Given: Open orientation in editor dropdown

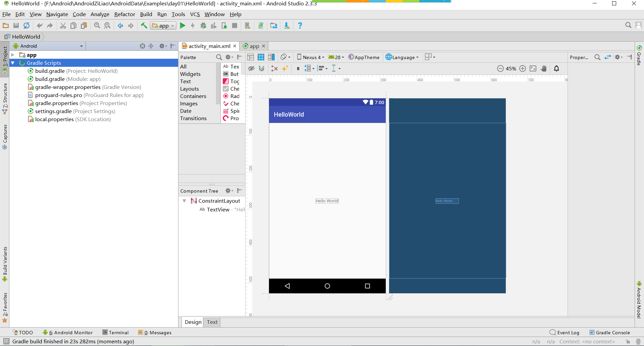Looking at the screenshot, I should (x=285, y=57).
